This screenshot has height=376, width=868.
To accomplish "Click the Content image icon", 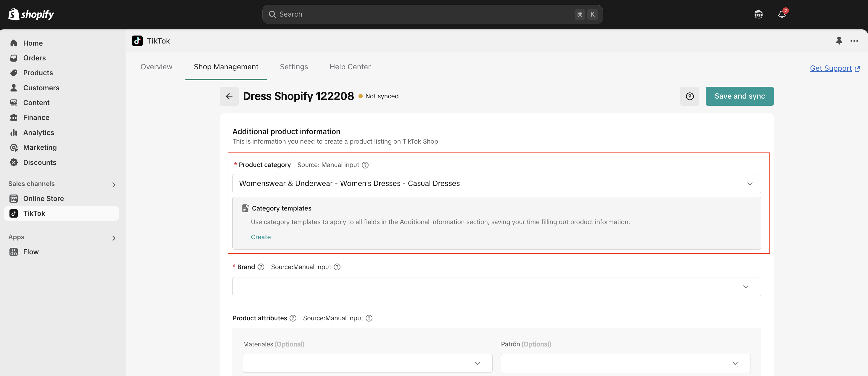I will [14, 103].
